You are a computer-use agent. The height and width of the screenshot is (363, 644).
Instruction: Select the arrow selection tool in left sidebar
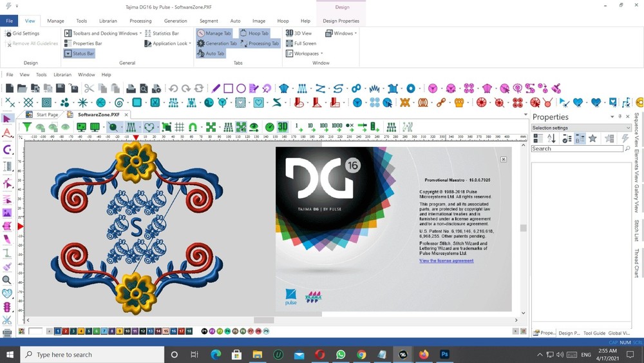[6, 119]
